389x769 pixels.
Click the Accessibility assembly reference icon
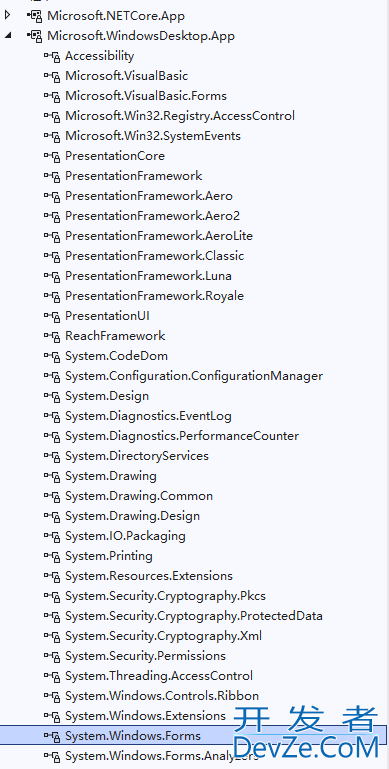click(52, 56)
